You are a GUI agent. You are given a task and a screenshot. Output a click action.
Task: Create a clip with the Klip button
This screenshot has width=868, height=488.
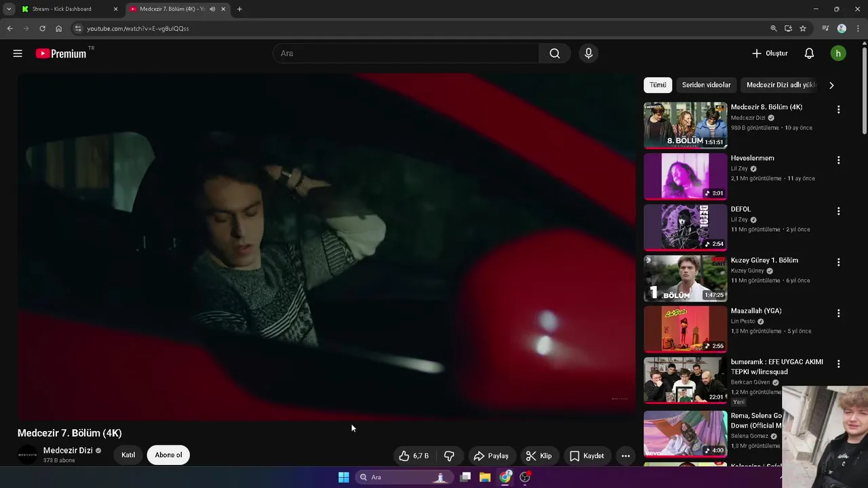539,455
